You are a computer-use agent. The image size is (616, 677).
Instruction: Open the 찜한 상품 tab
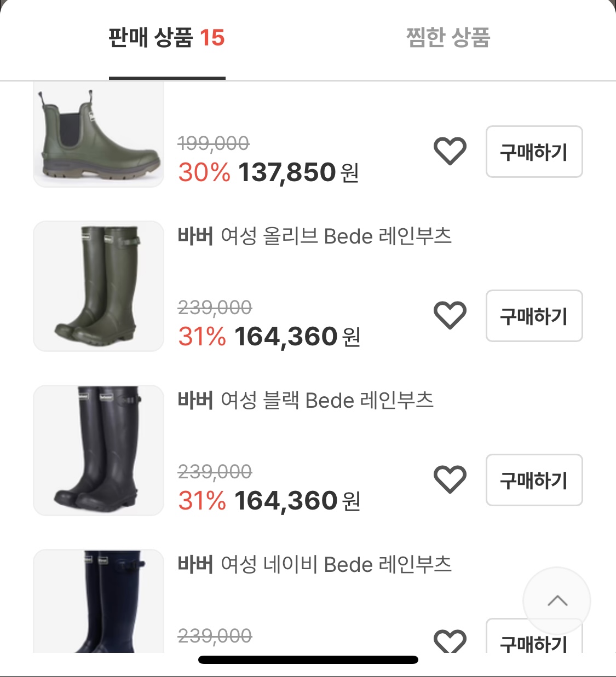pos(448,38)
